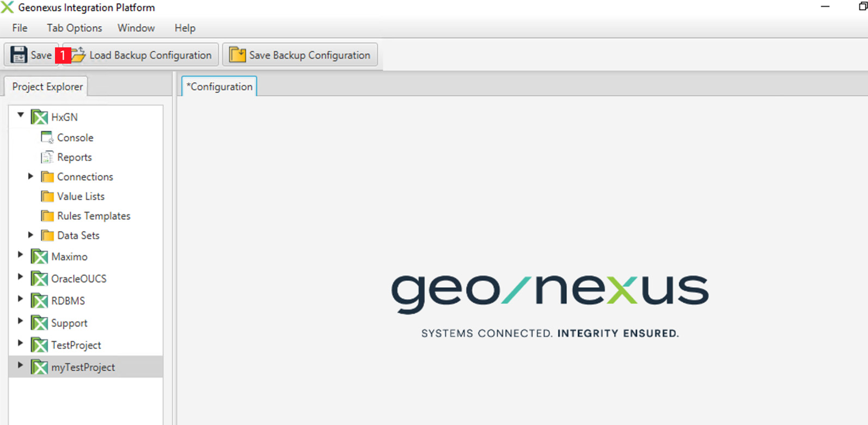868x425 pixels.
Task: Click the RDBMS project icon
Action: 39,301
